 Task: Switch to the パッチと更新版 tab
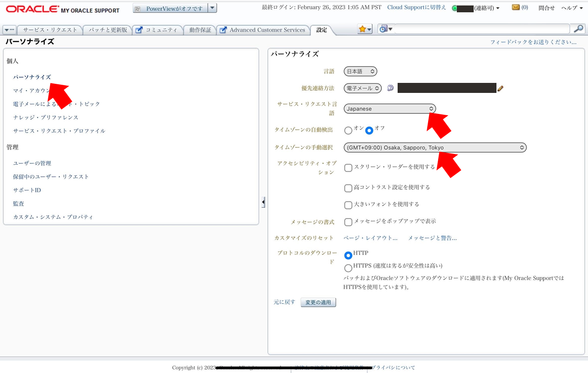click(x=108, y=30)
